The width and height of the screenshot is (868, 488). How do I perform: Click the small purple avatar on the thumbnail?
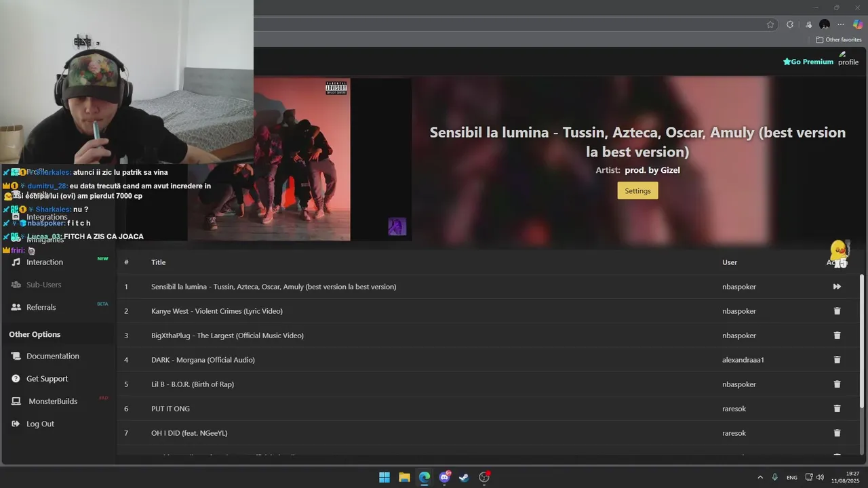pyautogui.click(x=397, y=226)
